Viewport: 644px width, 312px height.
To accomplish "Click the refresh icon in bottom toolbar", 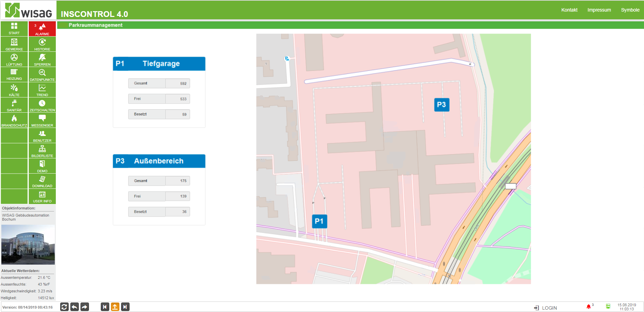I will [64, 307].
